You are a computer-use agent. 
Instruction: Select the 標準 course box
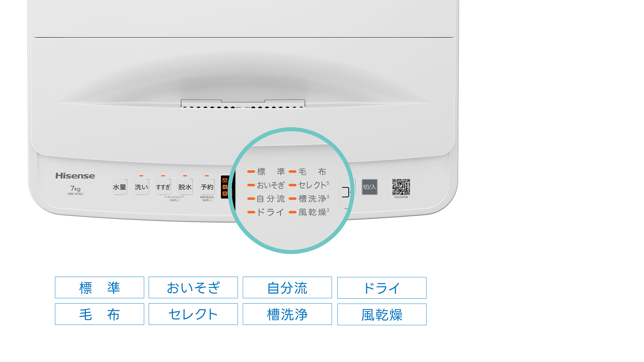(x=100, y=287)
